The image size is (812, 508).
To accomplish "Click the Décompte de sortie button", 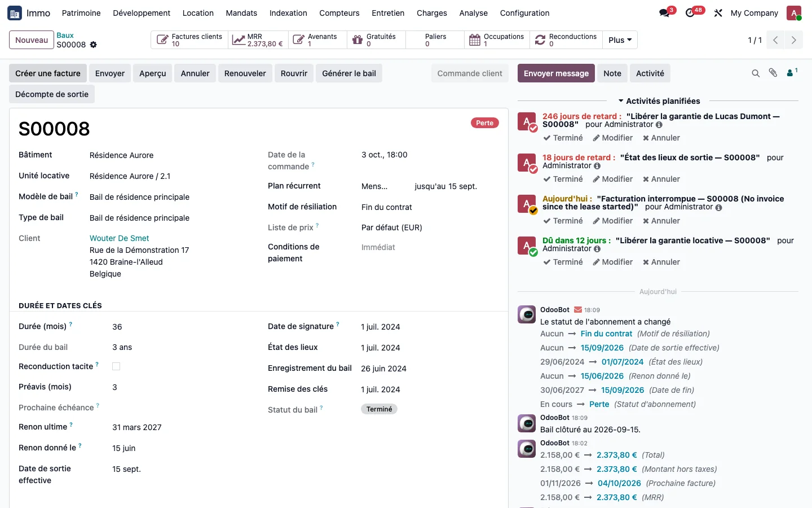I will [52, 94].
